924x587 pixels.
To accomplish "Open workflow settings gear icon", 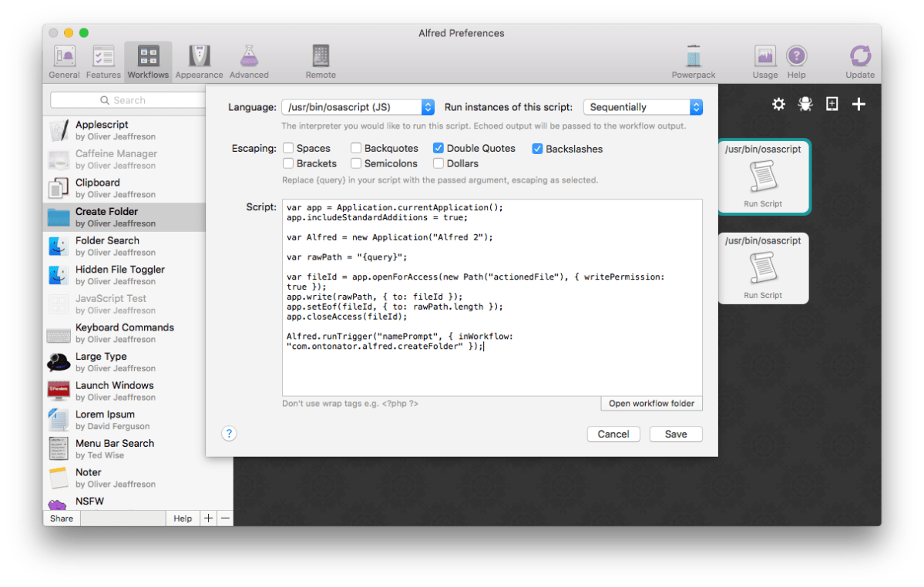I will pos(778,104).
